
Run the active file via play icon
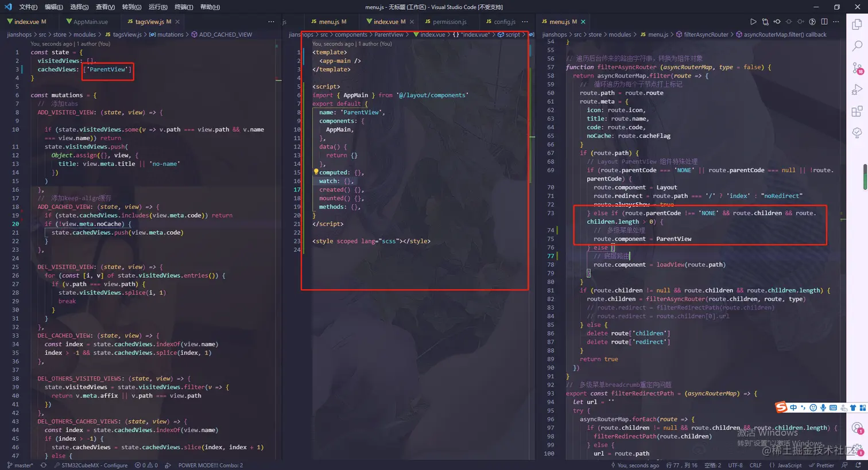point(753,22)
